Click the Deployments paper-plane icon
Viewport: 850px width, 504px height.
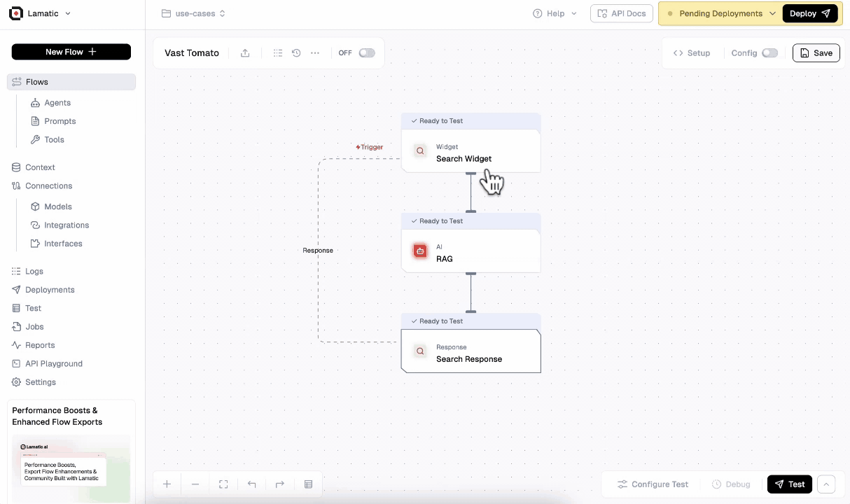pos(16,290)
